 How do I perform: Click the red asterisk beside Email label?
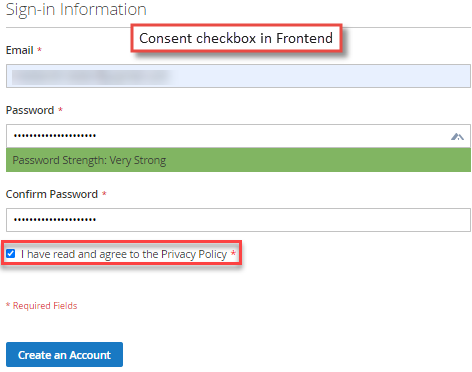[39, 50]
